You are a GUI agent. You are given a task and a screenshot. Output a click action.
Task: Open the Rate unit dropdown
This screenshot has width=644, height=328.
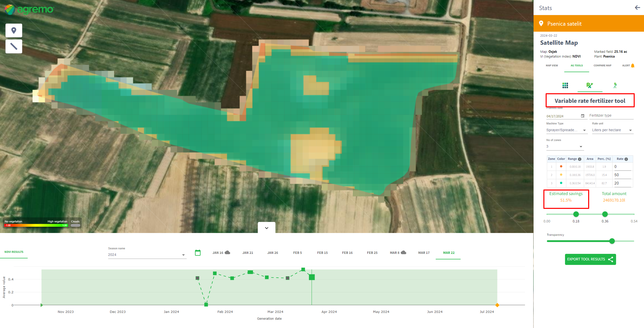pyautogui.click(x=630, y=130)
